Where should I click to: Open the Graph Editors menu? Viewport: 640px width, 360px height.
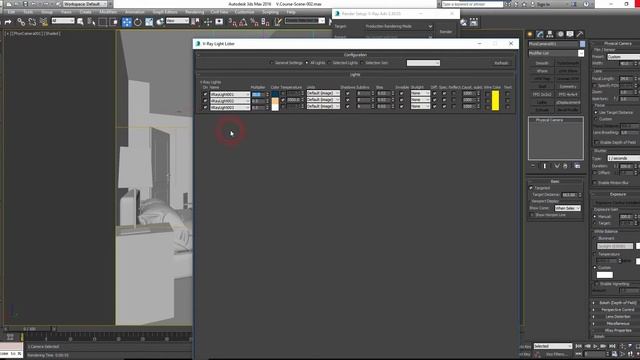coord(165,12)
